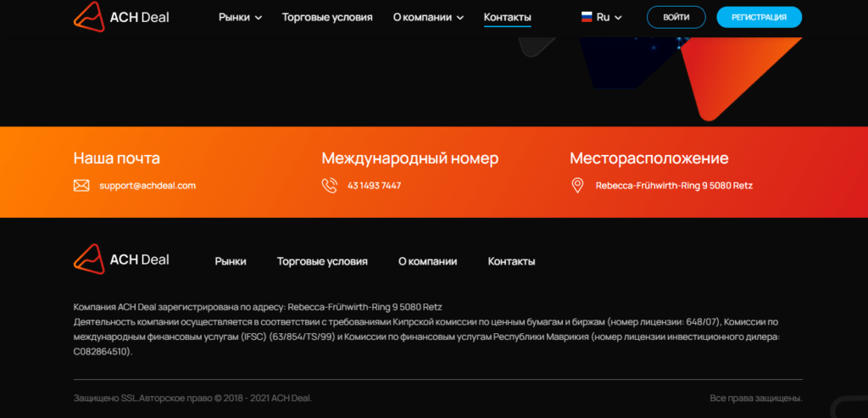Click the Russian flag icon
The height and width of the screenshot is (418, 868).
click(x=587, y=17)
